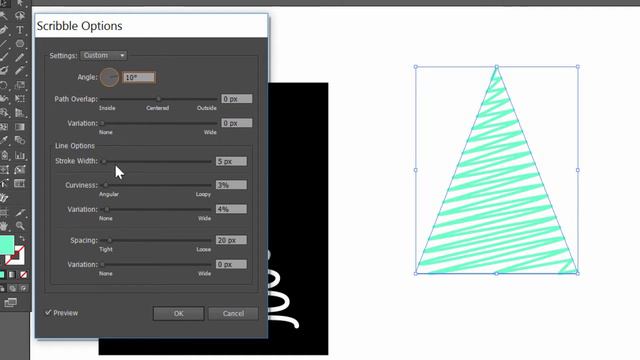The height and width of the screenshot is (360, 640).
Task: Select the Pencil tool
Action: pyautogui.click(x=20, y=58)
